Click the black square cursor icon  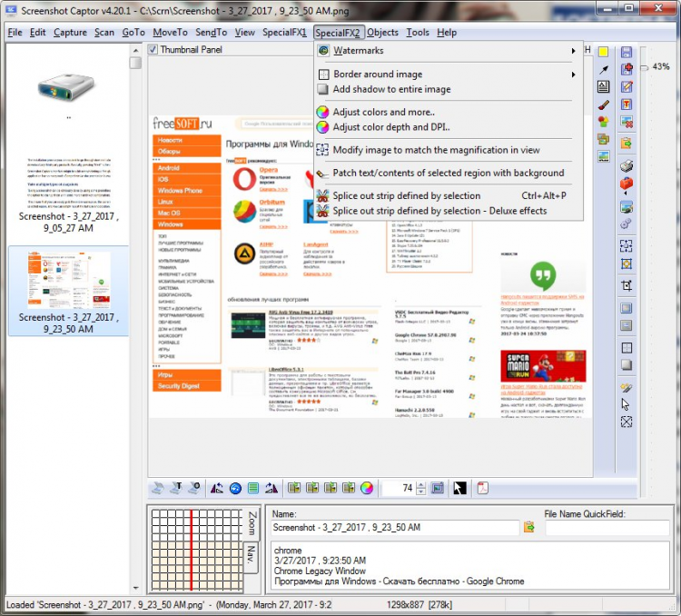pos(459,488)
